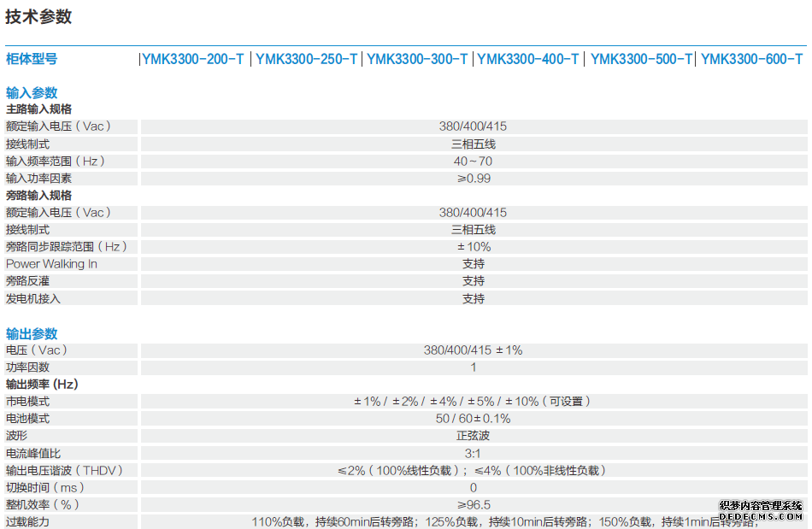The height and width of the screenshot is (529, 812).
Task: Click the YMK3300-500-T model header
Action: [641, 59]
